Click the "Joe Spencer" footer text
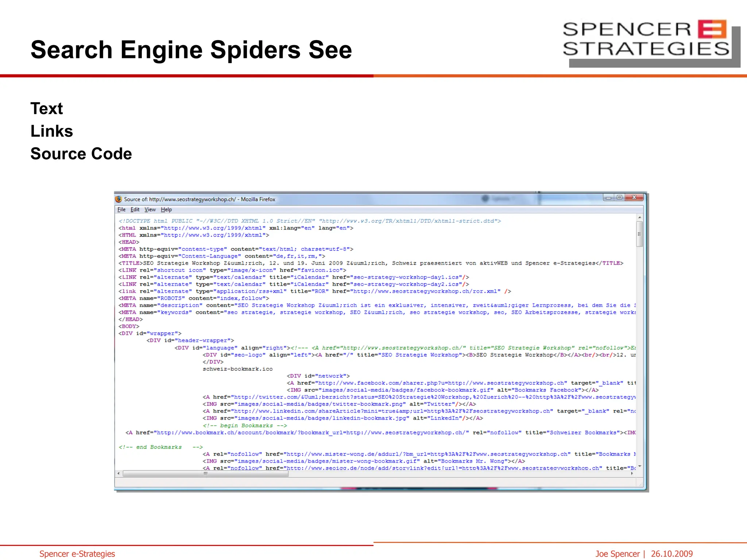The width and height of the screenshot is (747, 560). click(x=618, y=554)
